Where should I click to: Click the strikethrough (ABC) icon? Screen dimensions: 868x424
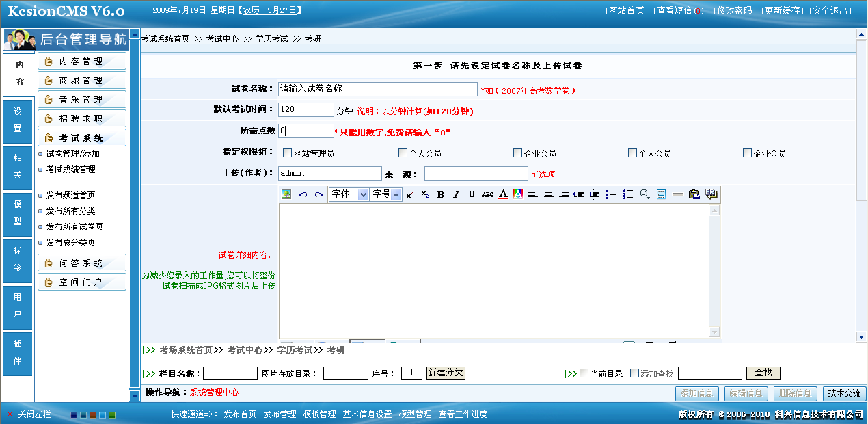487,194
